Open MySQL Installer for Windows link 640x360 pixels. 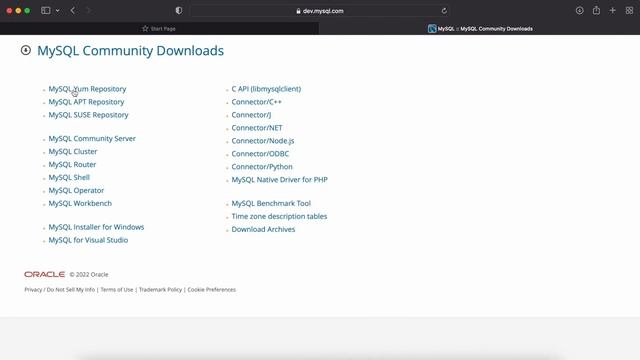point(96,227)
